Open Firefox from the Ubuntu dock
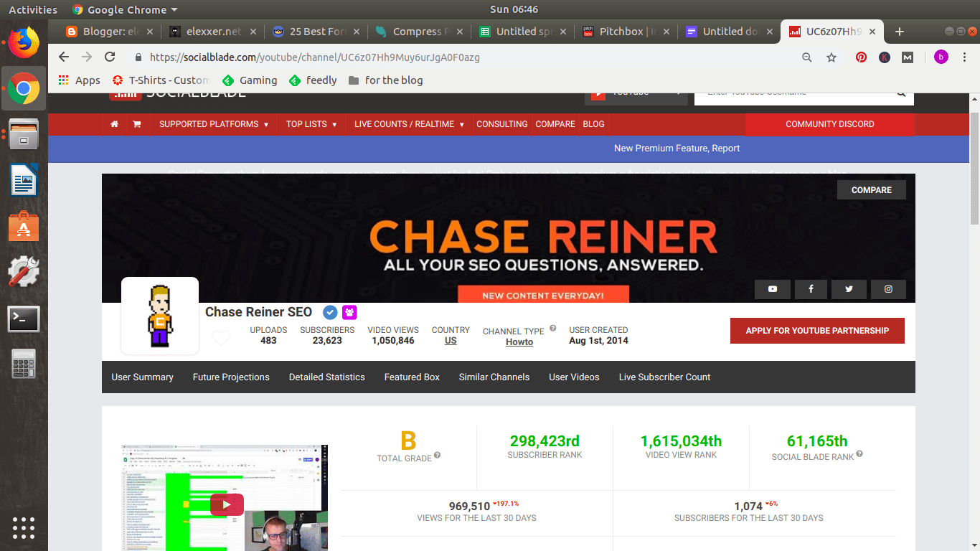 pyautogui.click(x=24, y=43)
